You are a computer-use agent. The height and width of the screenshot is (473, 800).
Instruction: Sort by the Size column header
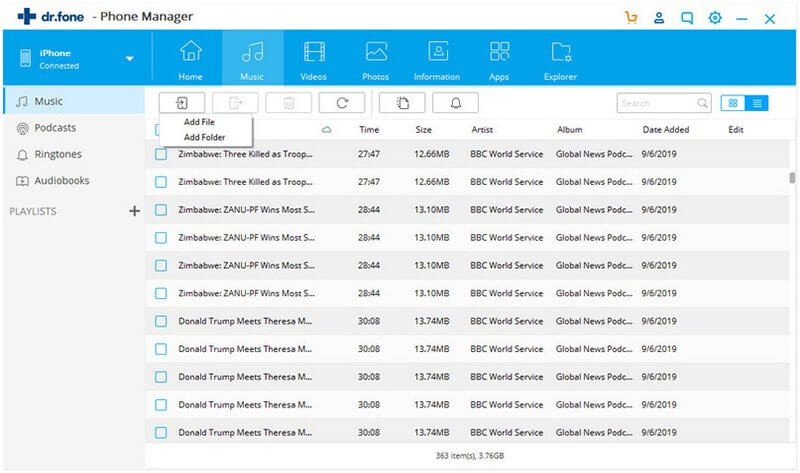[423, 130]
